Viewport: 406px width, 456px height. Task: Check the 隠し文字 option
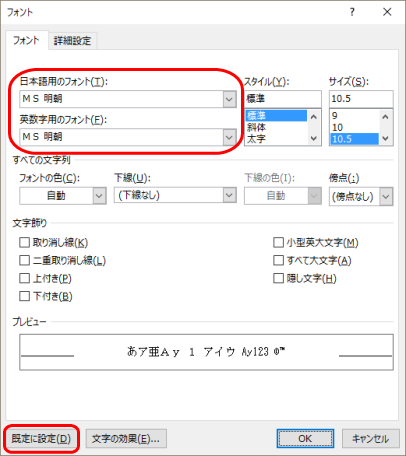tap(278, 278)
